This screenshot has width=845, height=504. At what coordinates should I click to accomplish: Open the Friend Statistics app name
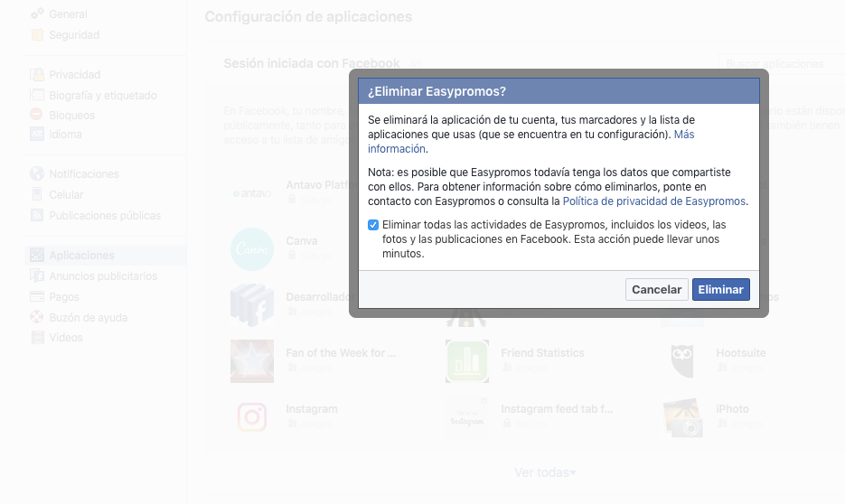point(542,352)
